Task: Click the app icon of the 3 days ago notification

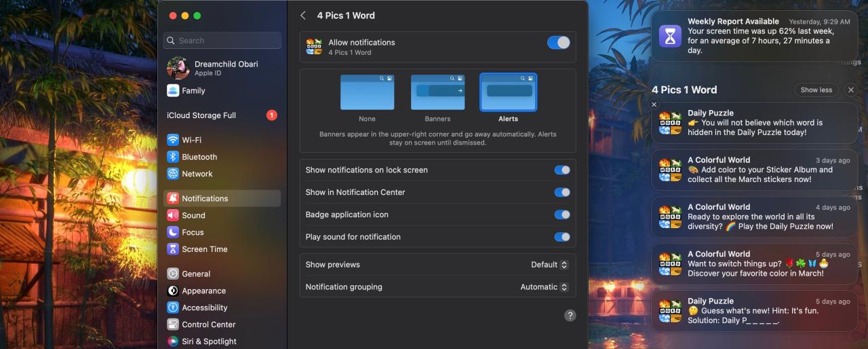Action: pyautogui.click(x=670, y=170)
